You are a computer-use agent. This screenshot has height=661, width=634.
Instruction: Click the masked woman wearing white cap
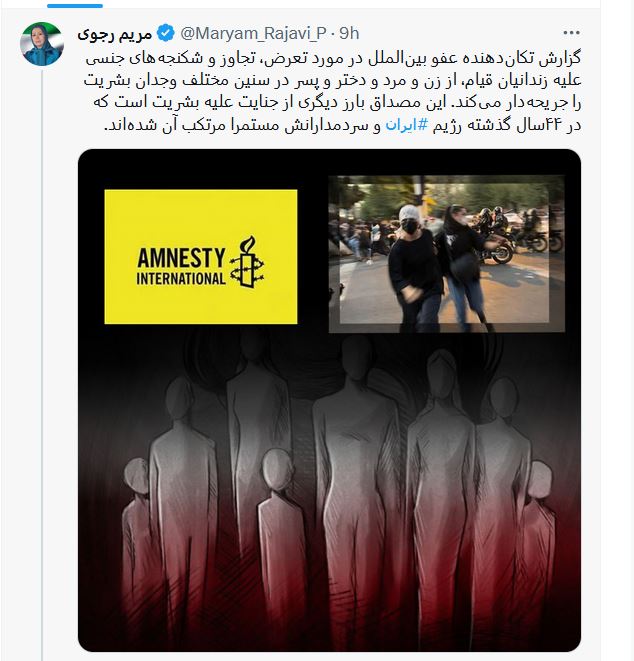[415, 266]
